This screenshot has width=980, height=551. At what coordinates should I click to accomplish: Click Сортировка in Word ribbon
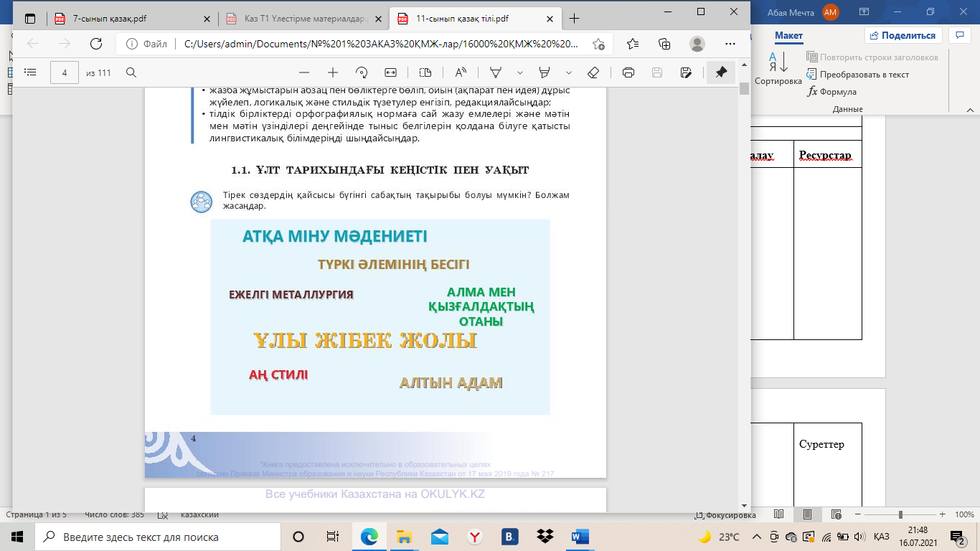click(778, 69)
